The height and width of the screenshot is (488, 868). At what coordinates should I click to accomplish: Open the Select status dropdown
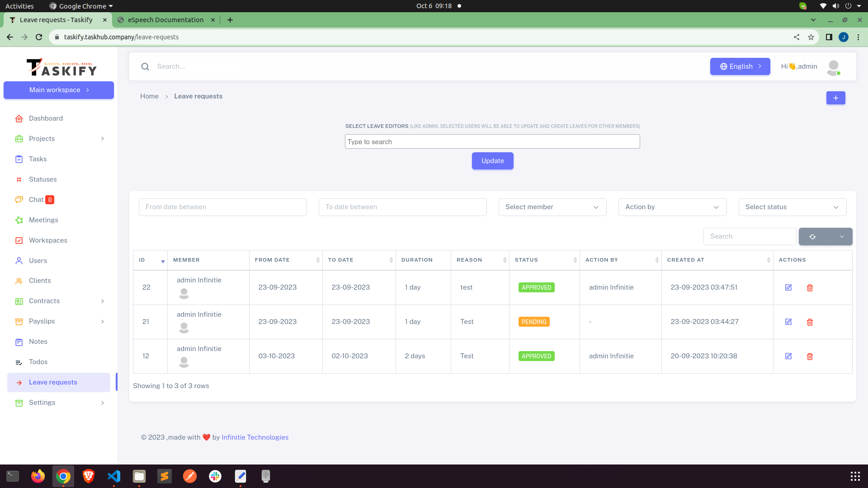(792, 207)
